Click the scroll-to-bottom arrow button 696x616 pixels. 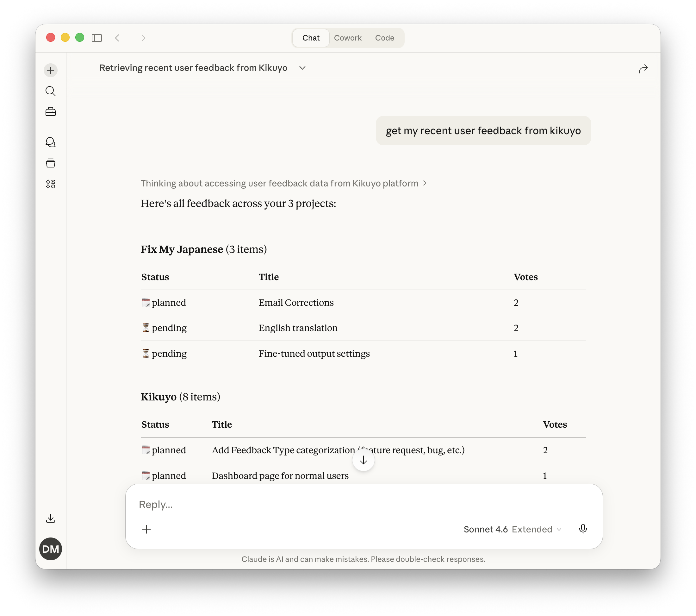[363, 460]
